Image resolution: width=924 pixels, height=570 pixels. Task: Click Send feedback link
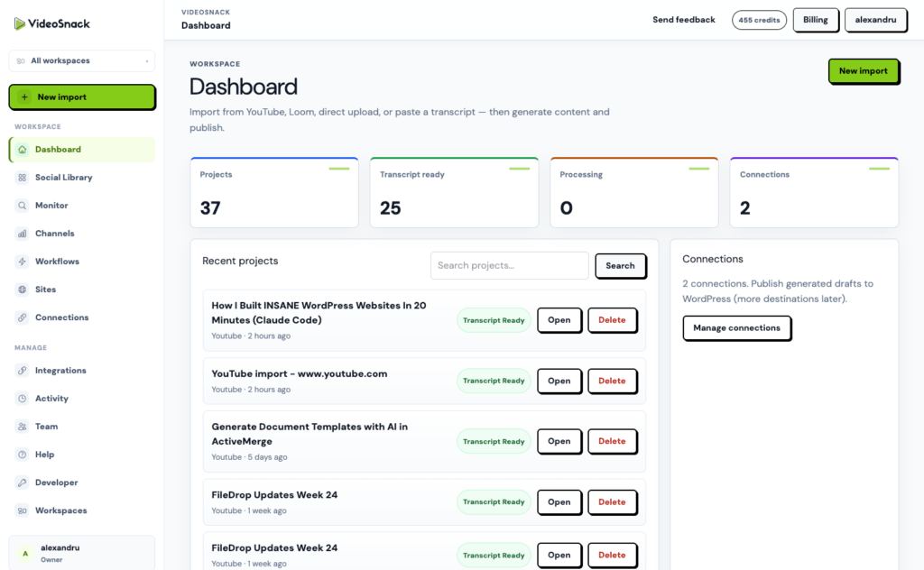(x=684, y=20)
